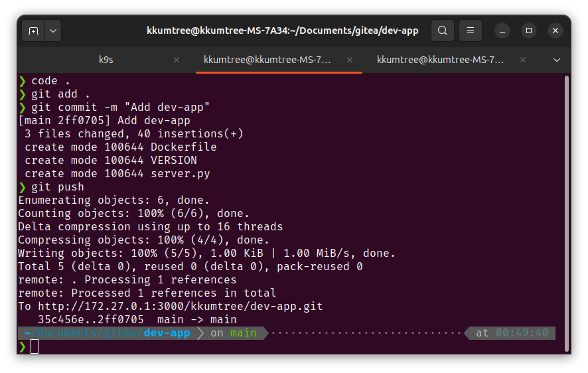Expand the new tab profile dropdown arrow
Screen dimensions: 588x373
pyautogui.click(x=53, y=31)
